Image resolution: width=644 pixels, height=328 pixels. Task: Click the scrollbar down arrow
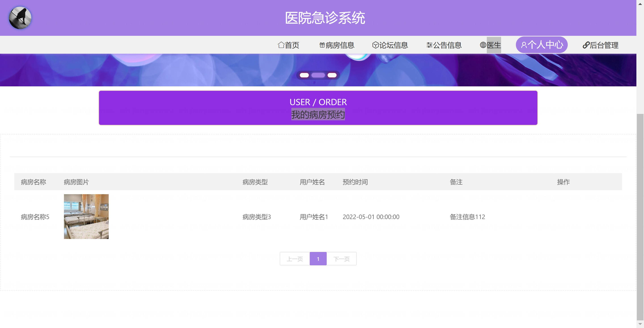pyautogui.click(x=640, y=324)
